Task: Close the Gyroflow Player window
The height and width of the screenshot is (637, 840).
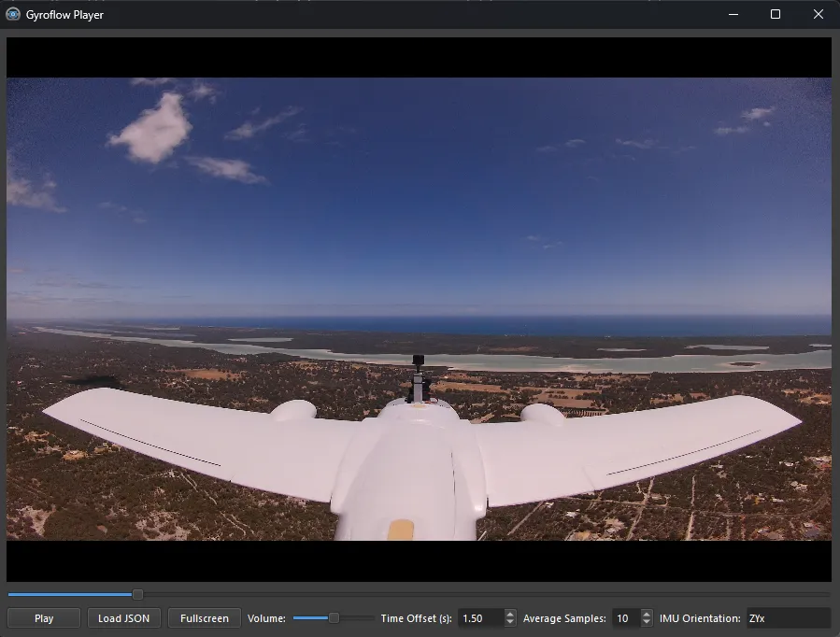Action: coord(818,14)
